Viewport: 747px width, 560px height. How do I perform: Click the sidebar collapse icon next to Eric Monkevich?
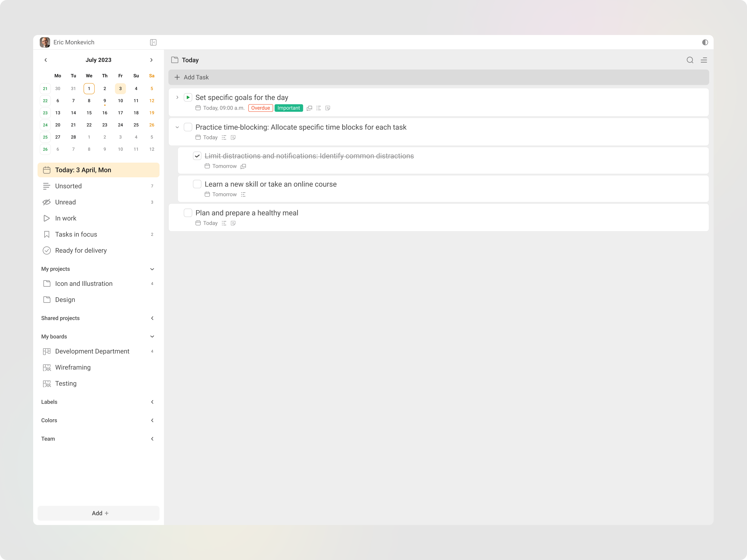[153, 42]
